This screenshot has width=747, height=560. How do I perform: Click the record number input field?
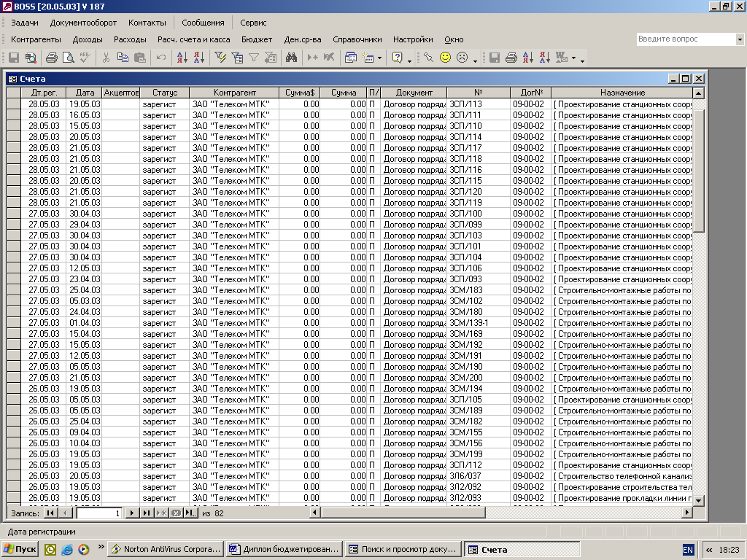point(99,513)
